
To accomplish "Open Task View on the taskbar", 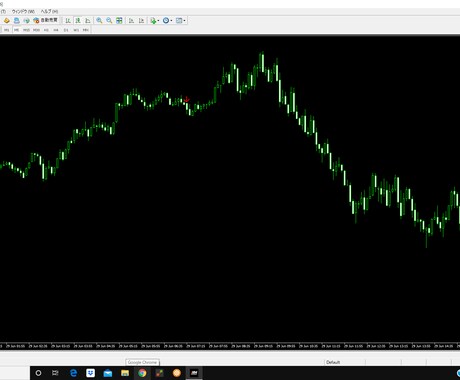I will click(55, 373).
